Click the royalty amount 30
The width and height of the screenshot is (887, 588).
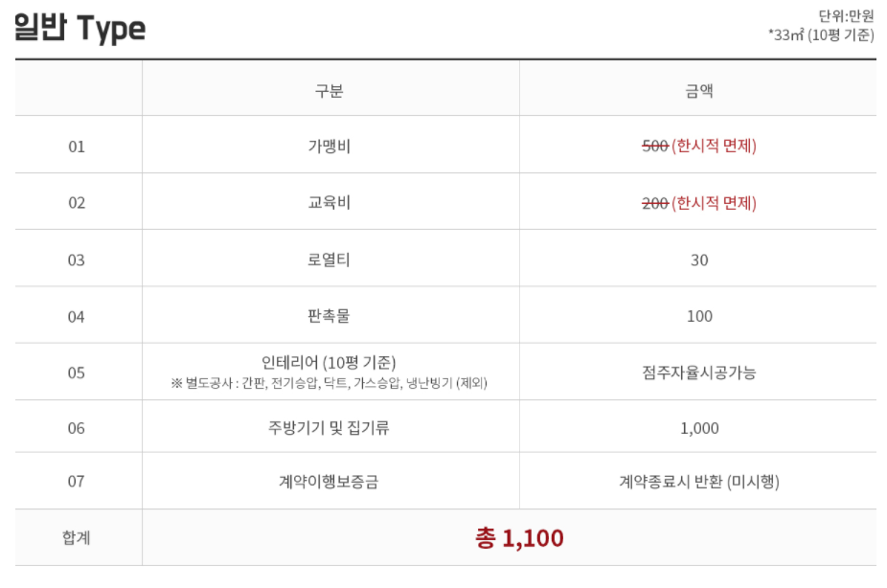(x=699, y=260)
